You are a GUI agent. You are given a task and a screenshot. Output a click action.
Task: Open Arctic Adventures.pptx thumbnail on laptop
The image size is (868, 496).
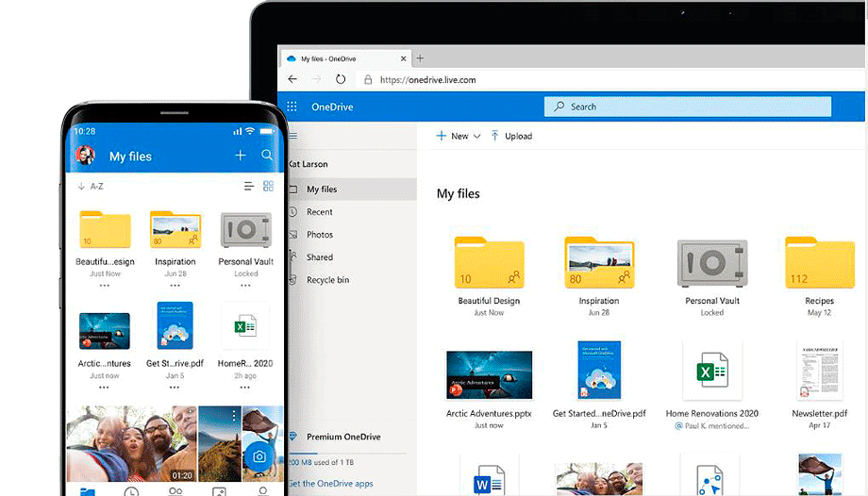[489, 374]
